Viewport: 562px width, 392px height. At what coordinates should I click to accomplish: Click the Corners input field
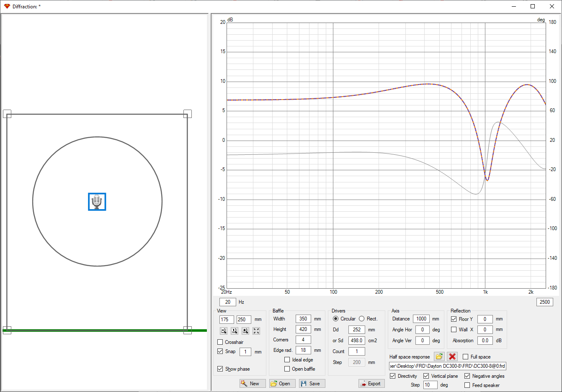coord(303,340)
